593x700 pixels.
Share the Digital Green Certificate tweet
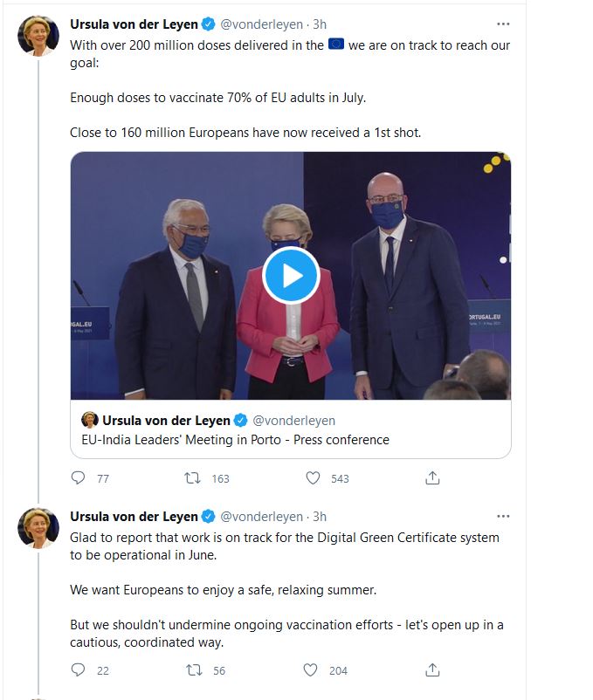click(431, 670)
